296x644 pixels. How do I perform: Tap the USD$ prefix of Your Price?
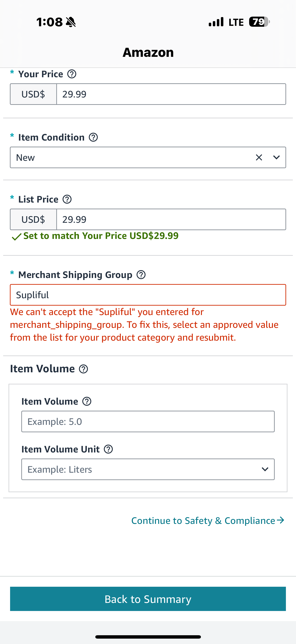tap(33, 94)
